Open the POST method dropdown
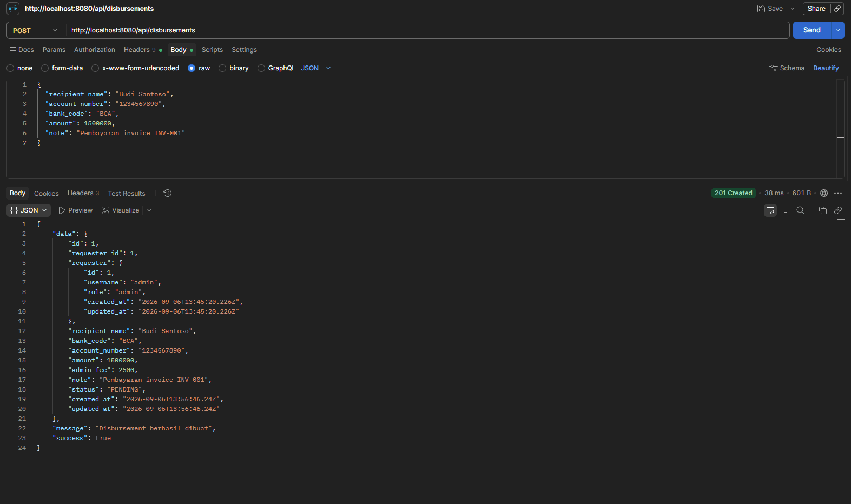 36,30
